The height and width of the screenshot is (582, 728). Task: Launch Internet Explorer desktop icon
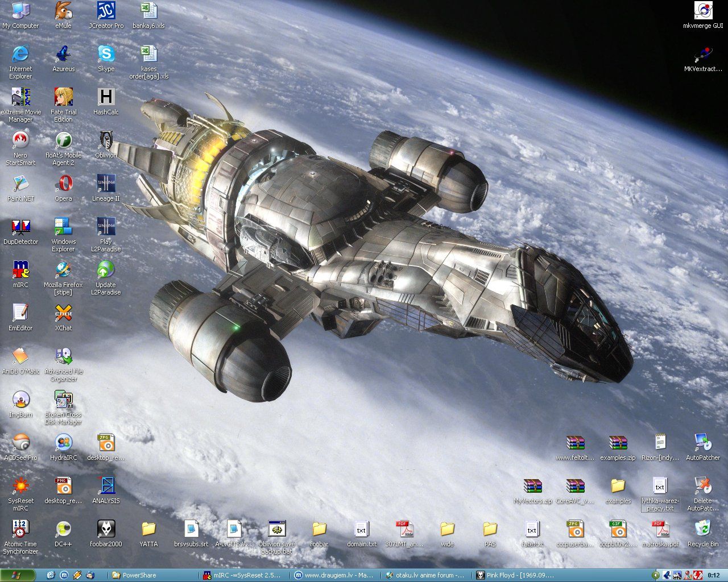tap(20, 62)
